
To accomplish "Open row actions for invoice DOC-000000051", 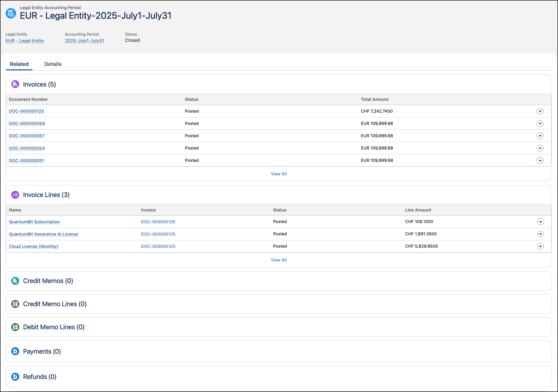I will 540,161.
